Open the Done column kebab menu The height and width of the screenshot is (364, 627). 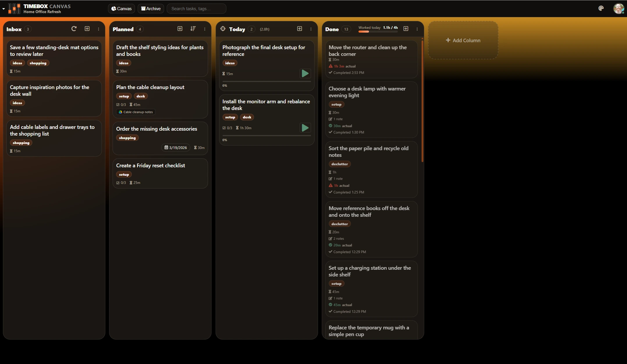417,29
